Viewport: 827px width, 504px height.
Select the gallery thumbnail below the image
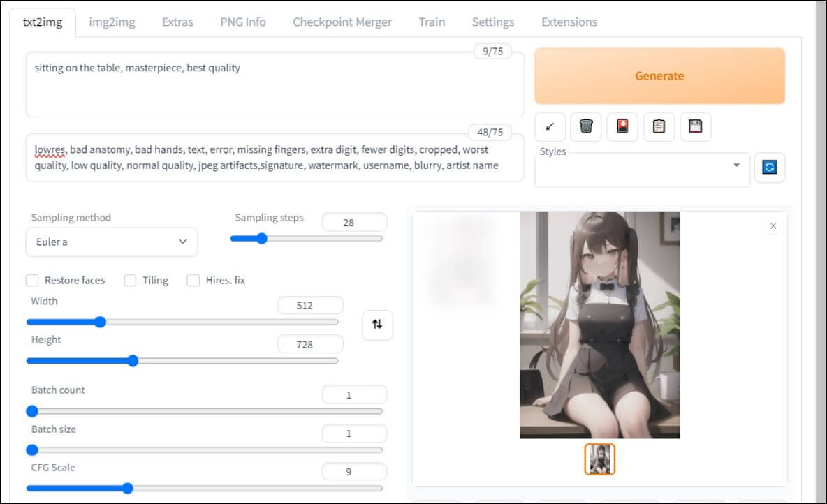[x=600, y=459]
